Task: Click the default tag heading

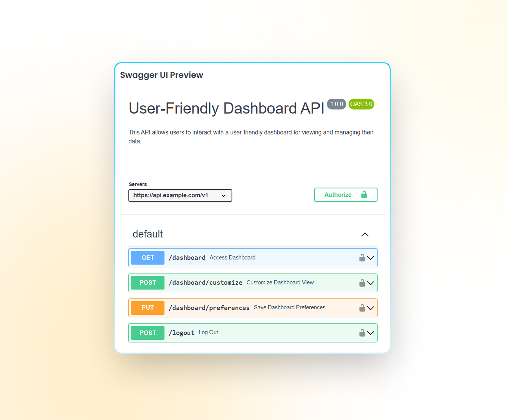Action: point(148,234)
